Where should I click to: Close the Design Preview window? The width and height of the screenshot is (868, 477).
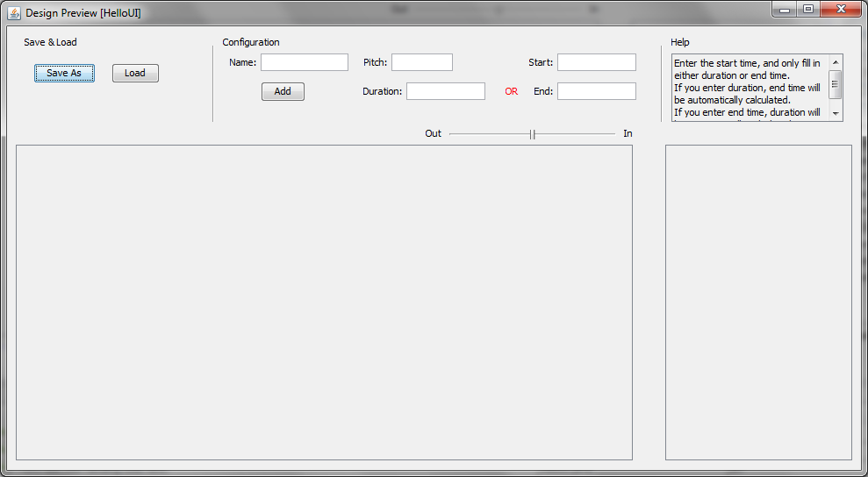pos(841,10)
